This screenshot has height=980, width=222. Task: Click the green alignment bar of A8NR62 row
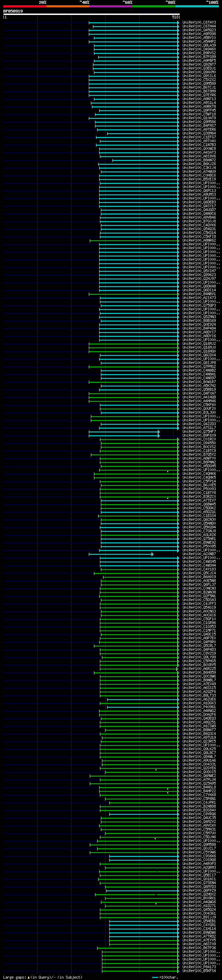click(x=134, y=241)
